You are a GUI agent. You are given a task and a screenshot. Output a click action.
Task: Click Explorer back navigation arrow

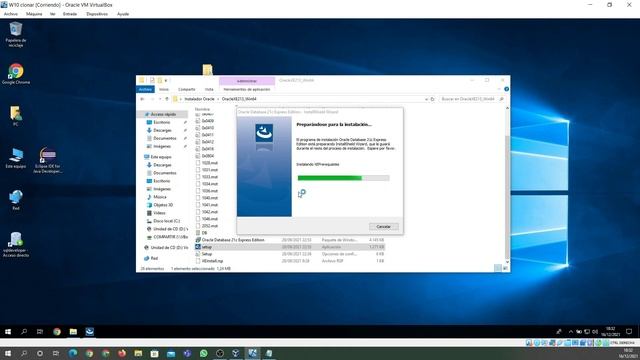[142, 99]
